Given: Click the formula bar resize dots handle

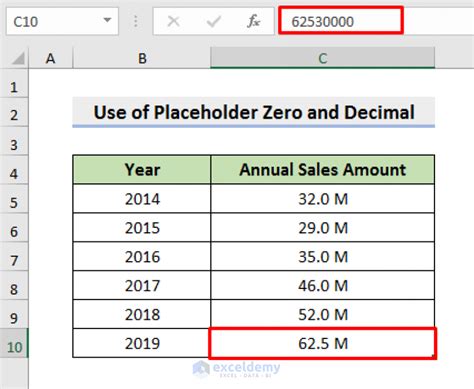Looking at the screenshot, I should tap(136, 22).
